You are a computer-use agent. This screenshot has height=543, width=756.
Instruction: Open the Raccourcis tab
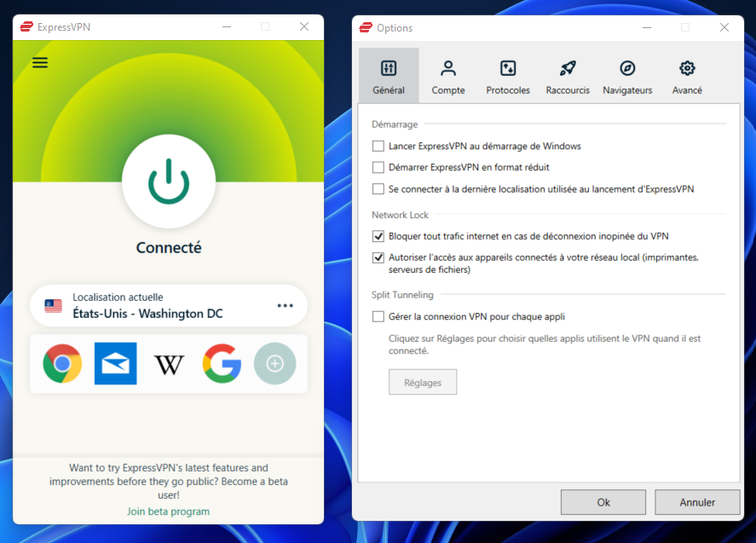[568, 76]
